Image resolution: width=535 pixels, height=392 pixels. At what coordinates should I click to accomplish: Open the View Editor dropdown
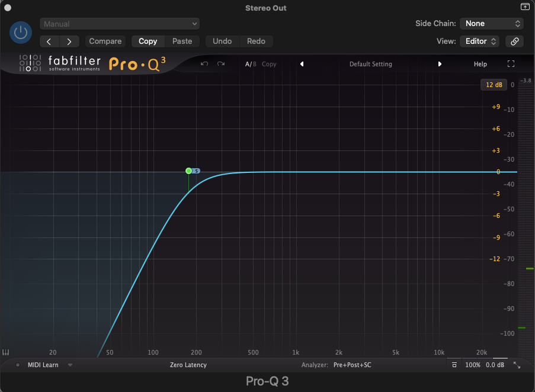coord(480,41)
